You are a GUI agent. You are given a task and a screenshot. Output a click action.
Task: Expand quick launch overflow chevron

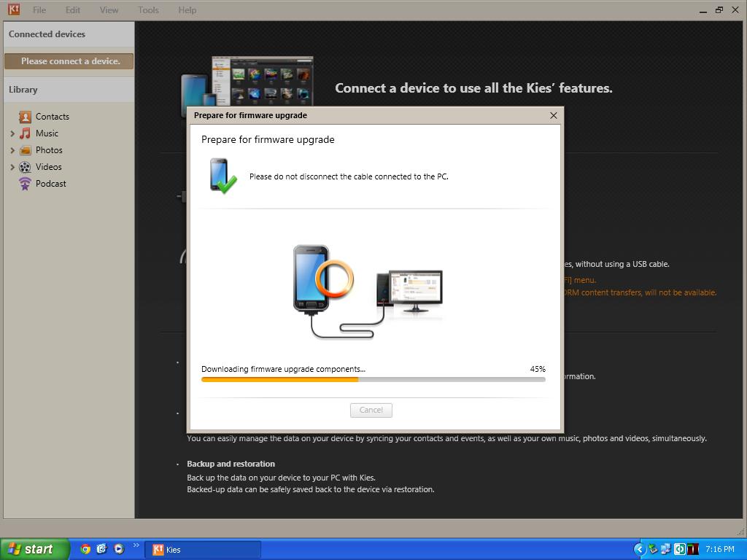point(136,545)
